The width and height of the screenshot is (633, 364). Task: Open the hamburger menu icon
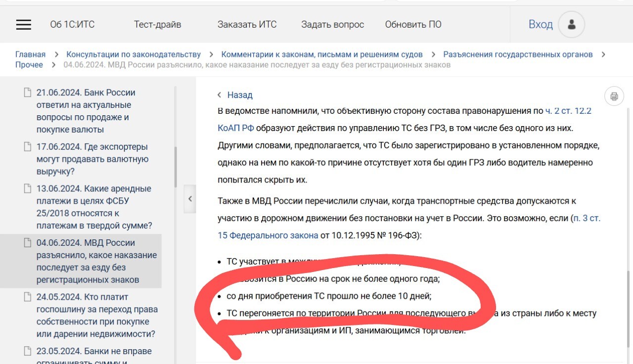[24, 25]
